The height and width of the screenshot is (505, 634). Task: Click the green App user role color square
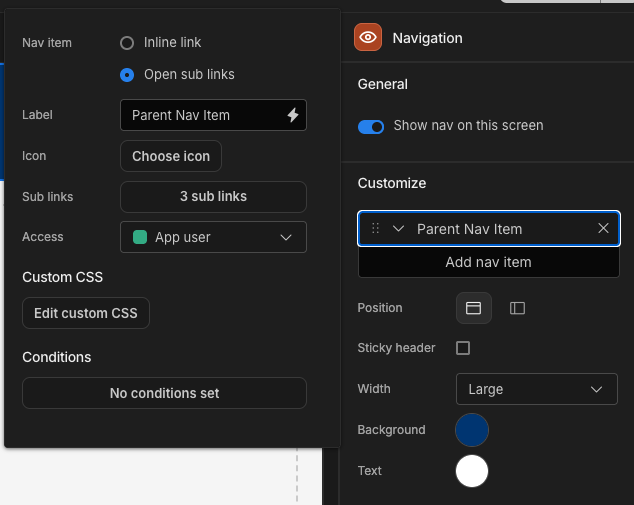click(x=140, y=237)
